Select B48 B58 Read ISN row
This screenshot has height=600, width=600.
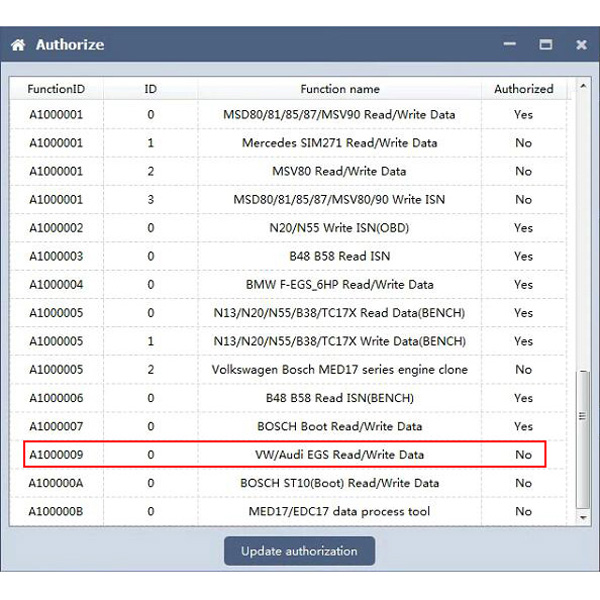288,256
